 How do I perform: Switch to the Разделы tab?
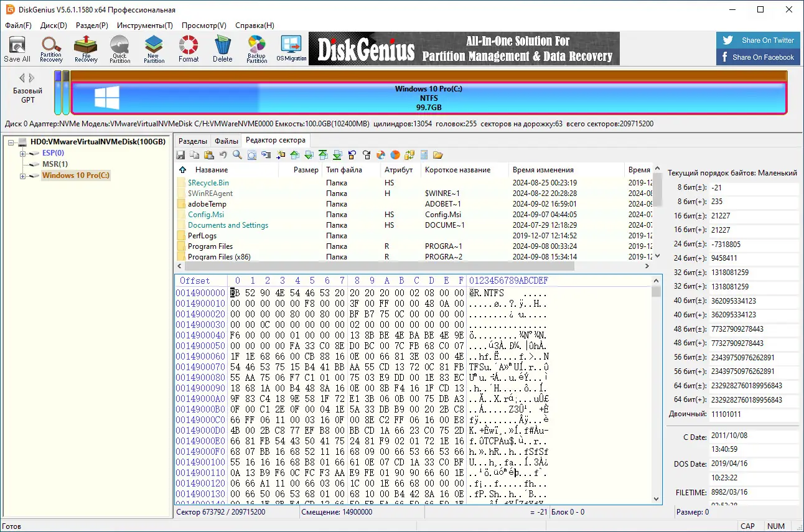192,141
